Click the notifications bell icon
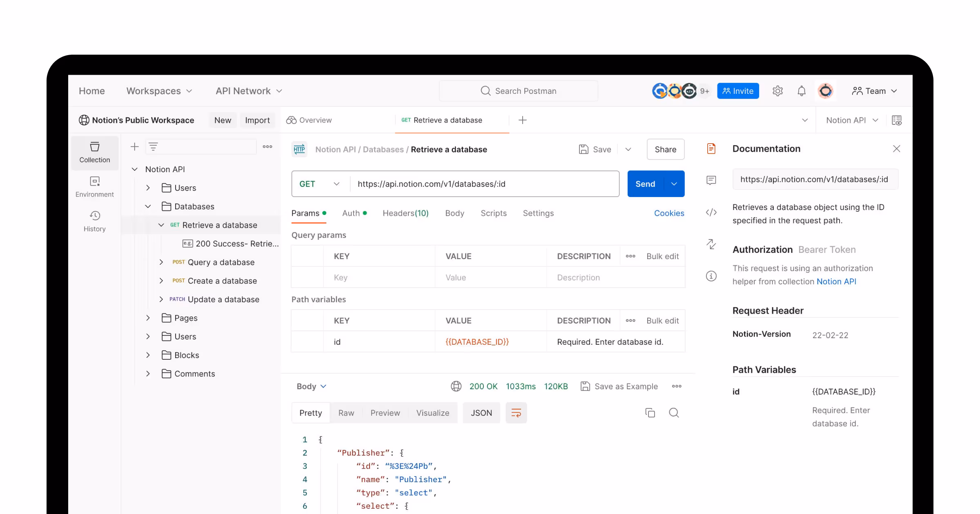The height and width of the screenshot is (514, 980). point(801,91)
